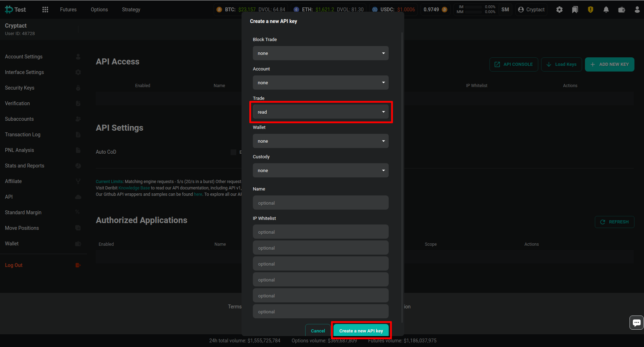
Task: Click the 'here' GitHub wrappers link
Action: tap(198, 194)
